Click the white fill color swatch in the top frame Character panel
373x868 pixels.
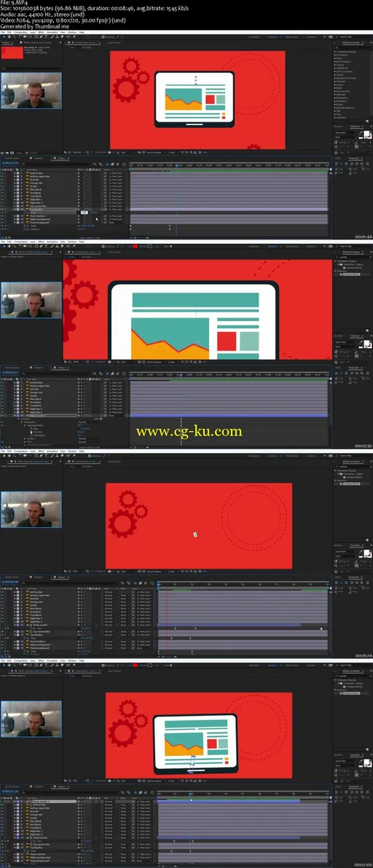coord(366,133)
